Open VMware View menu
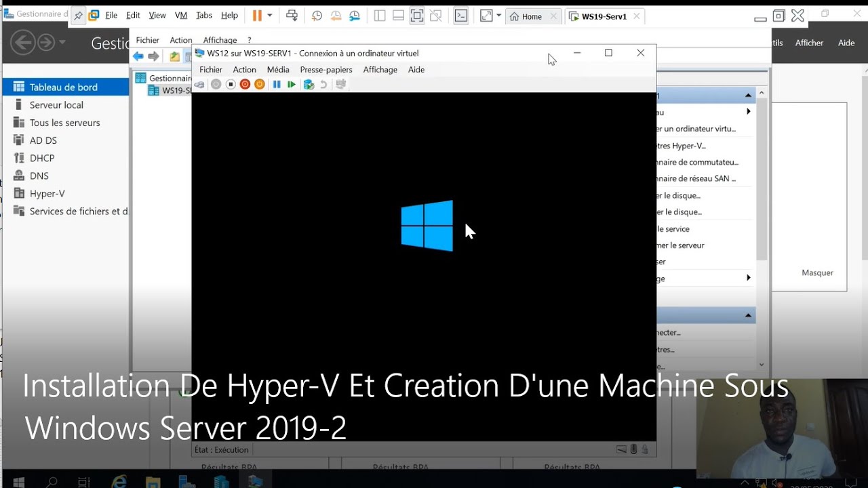 (157, 16)
